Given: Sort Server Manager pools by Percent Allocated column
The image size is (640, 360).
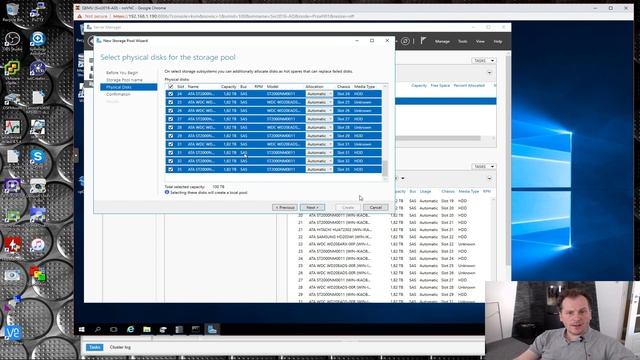Looking at the screenshot, I should click(x=469, y=86).
